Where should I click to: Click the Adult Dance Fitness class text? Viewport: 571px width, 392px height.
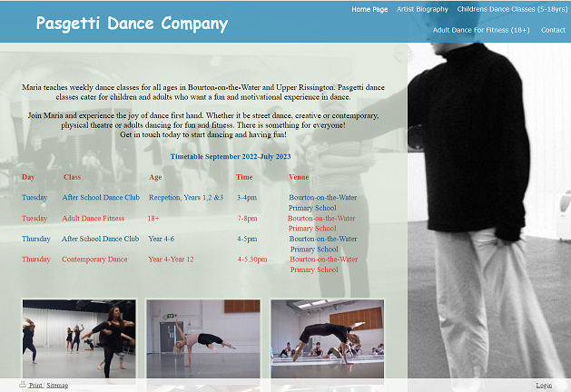click(94, 219)
